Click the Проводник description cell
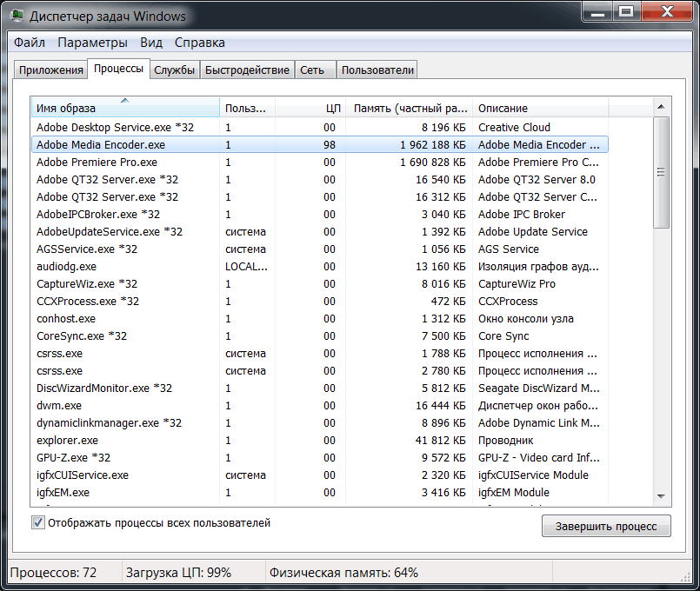 tap(506, 441)
